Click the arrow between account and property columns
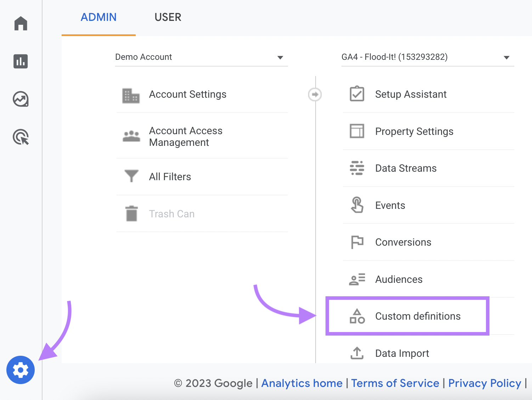Image resolution: width=532 pixels, height=400 pixels. point(315,94)
